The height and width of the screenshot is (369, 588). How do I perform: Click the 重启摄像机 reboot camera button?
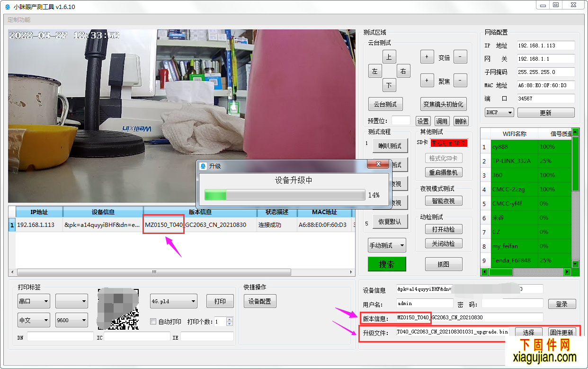coord(444,172)
